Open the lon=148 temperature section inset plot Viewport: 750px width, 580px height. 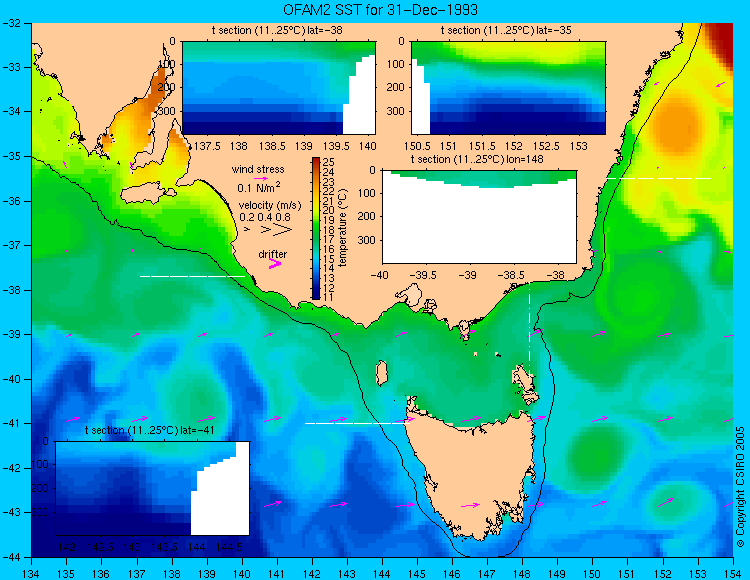pos(479,217)
